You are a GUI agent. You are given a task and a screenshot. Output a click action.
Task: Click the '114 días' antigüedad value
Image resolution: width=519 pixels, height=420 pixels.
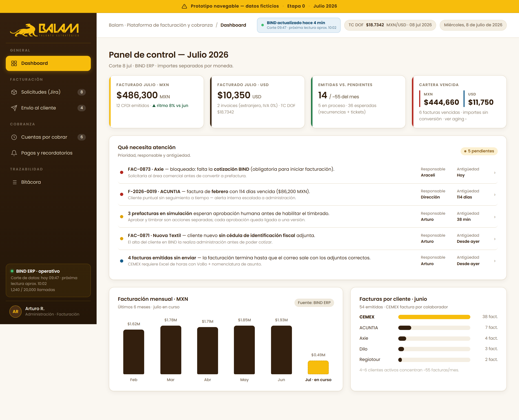pos(464,197)
